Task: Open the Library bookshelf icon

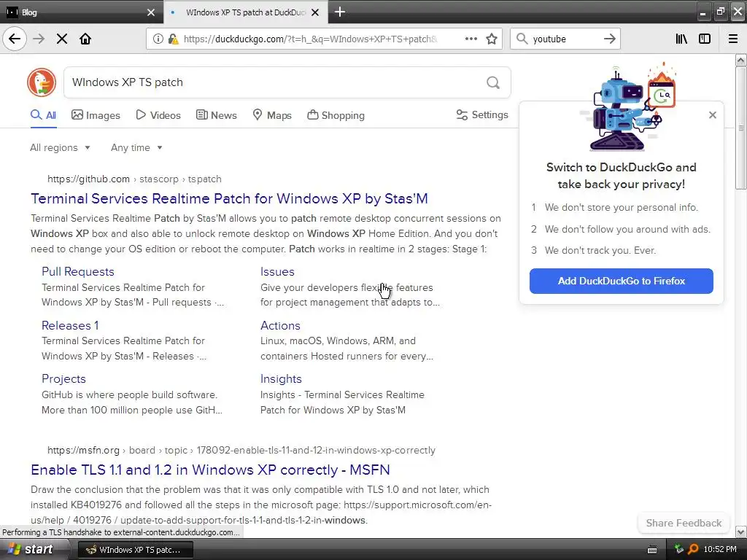Action: click(x=681, y=39)
